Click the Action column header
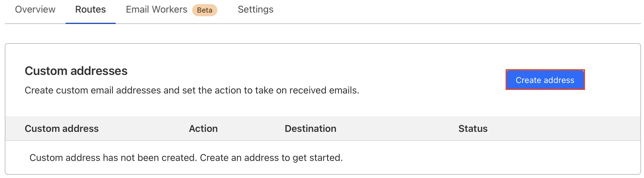 click(203, 129)
